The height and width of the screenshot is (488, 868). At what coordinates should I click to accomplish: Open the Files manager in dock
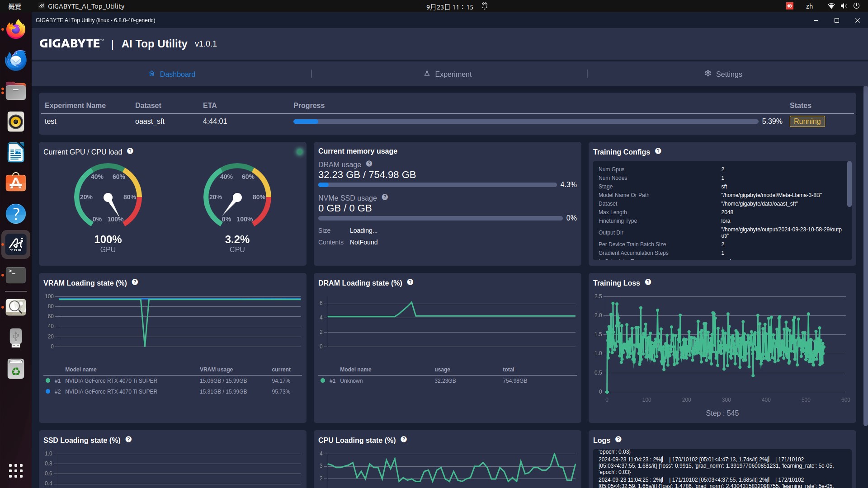(x=16, y=91)
